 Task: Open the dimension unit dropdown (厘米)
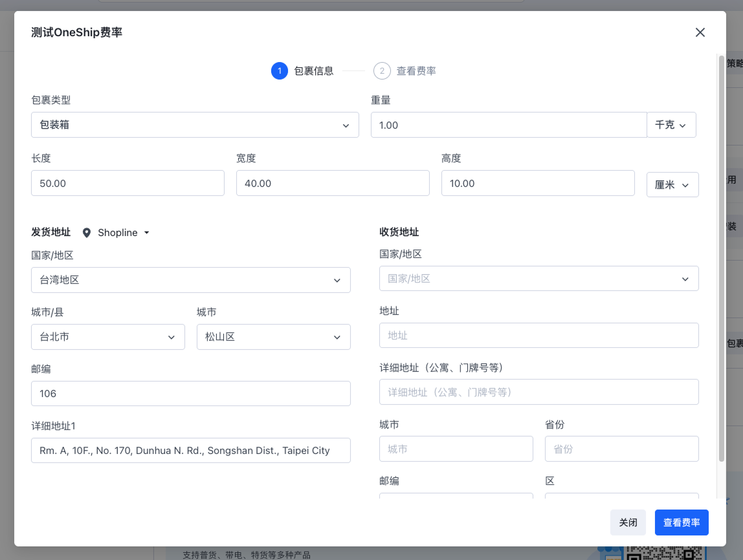point(672,184)
